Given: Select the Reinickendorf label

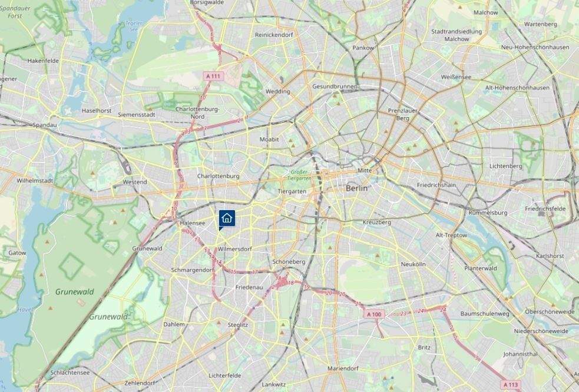Looking at the screenshot, I should point(274,35).
